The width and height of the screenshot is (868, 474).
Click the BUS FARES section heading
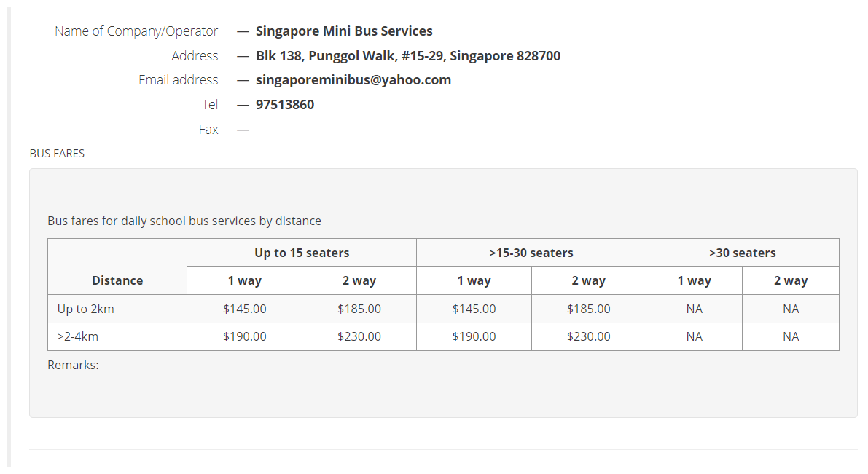pyautogui.click(x=57, y=154)
